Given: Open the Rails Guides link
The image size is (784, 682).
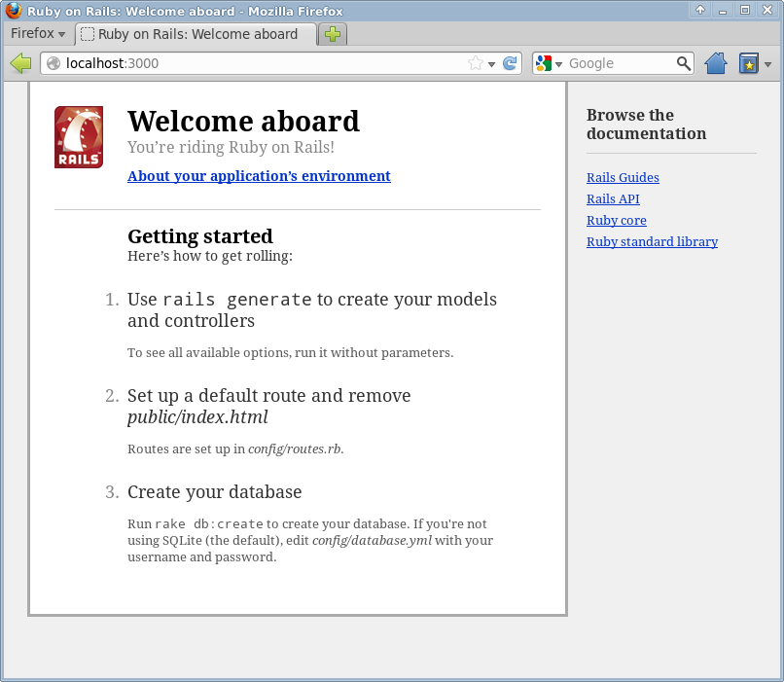Looking at the screenshot, I should 623,177.
